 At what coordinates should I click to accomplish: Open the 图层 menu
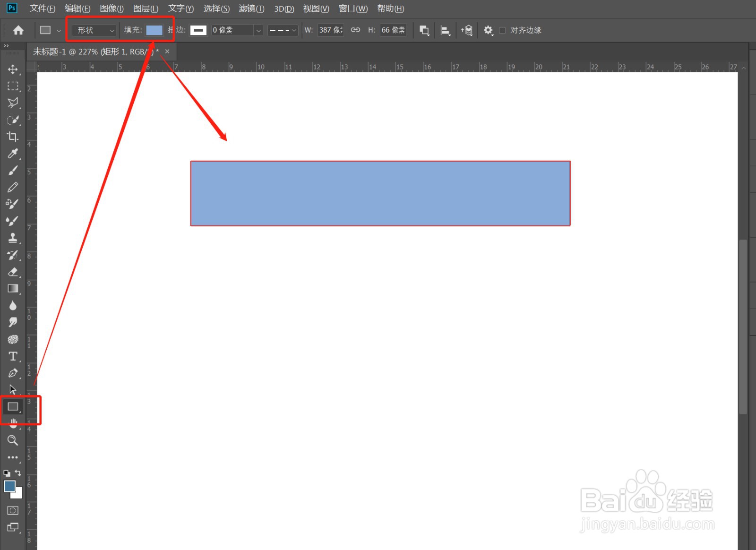pyautogui.click(x=146, y=9)
